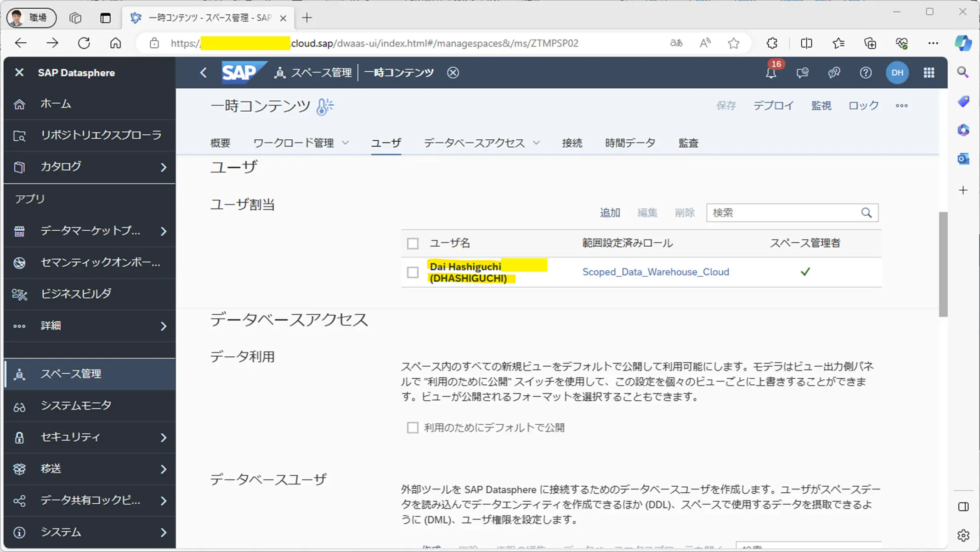Viewport: 980px width, 552px height.
Task: Open the product switcher grid icon
Action: click(x=929, y=73)
